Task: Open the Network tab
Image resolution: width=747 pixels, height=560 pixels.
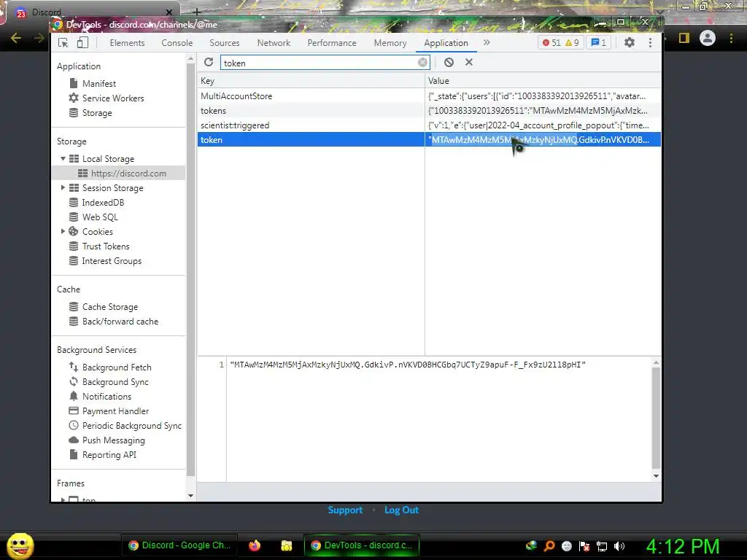Action: (274, 43)
